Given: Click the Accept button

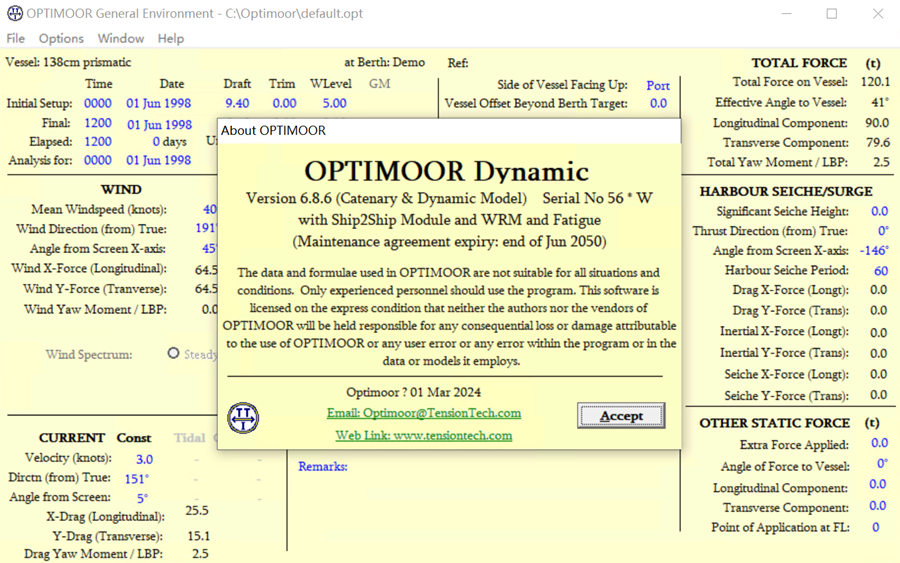Looking at the screenshot, I should click(x=621, y=416).
